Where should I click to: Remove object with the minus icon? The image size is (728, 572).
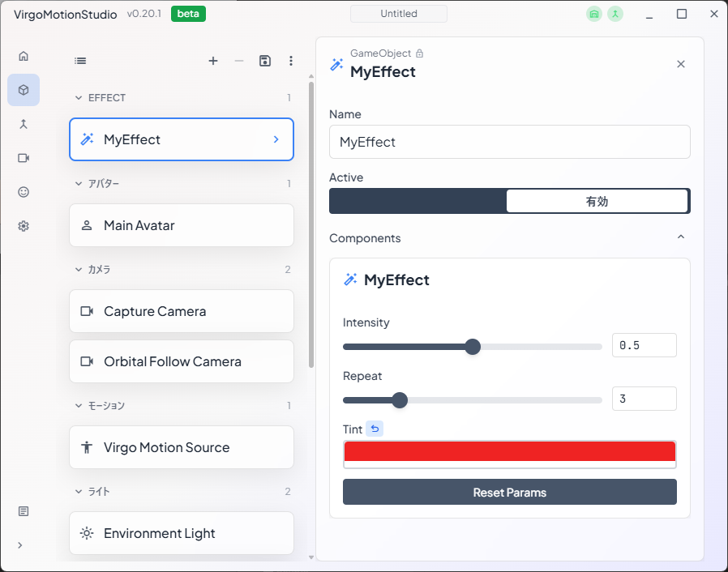239,61
